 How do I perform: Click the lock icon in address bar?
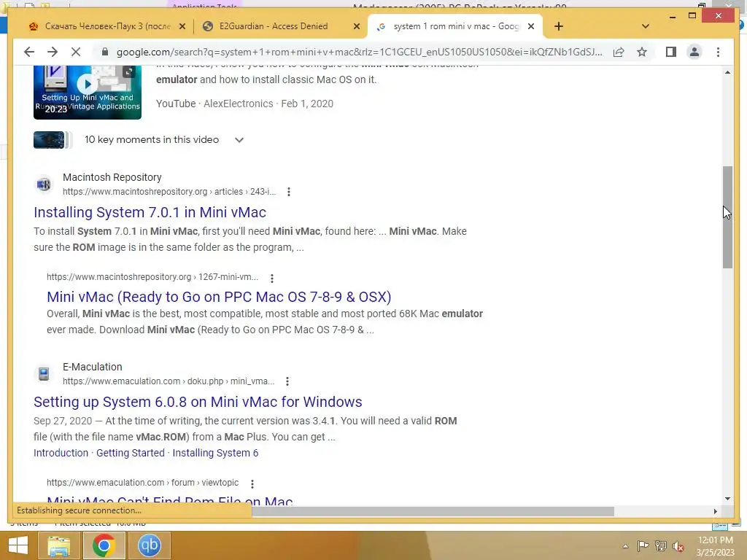pos(105,52)
